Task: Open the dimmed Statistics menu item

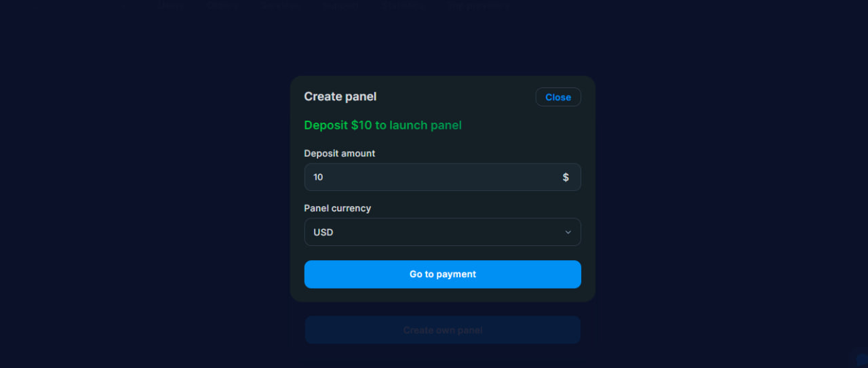Action: [x=403, y=5]
